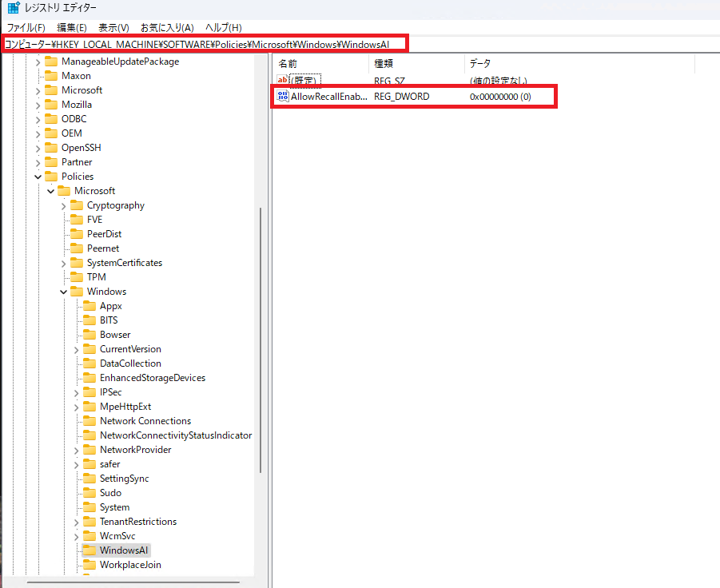Select the Windows key label
This screenshot has height=588, width=720.
pyautogui.click(x=106, y=292)
